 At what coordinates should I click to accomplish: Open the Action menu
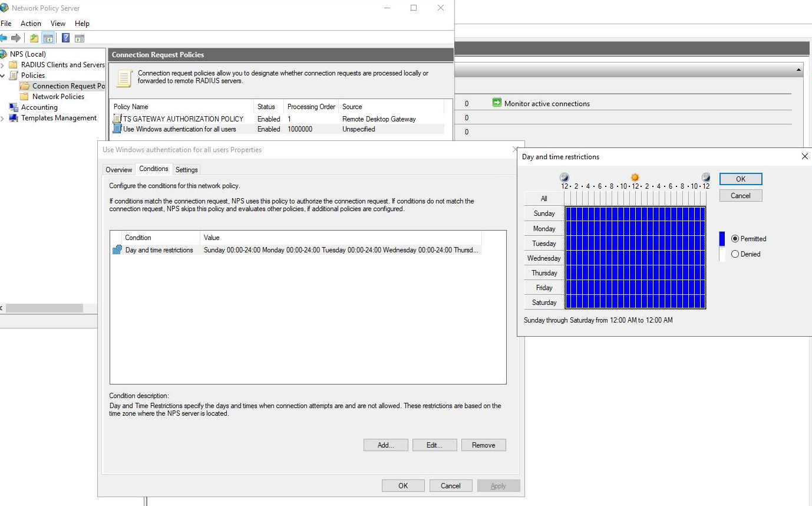point(30,23)
